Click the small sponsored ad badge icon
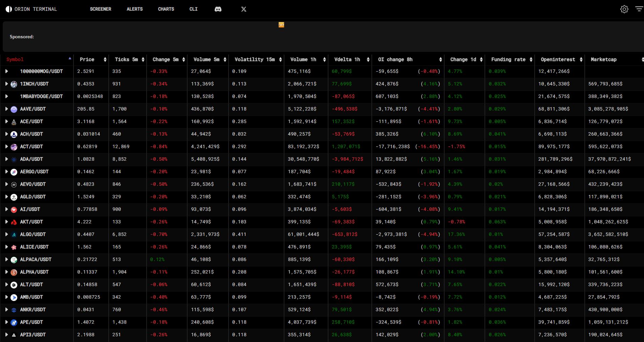644x342 pixels. pos(281,25)
